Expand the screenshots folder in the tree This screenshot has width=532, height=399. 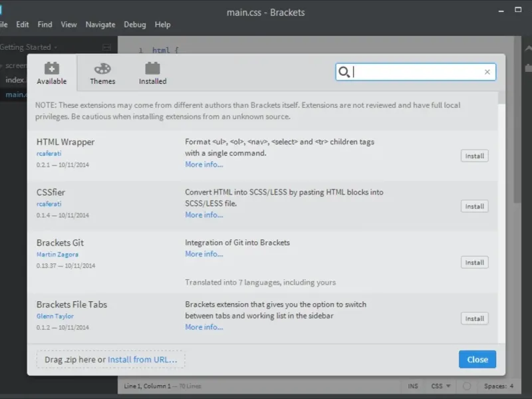13,65
